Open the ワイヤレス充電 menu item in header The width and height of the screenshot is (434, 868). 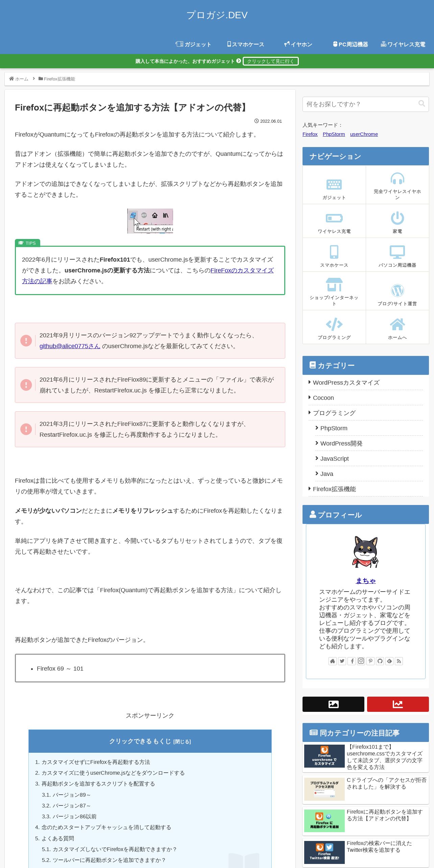click(403, 44)
